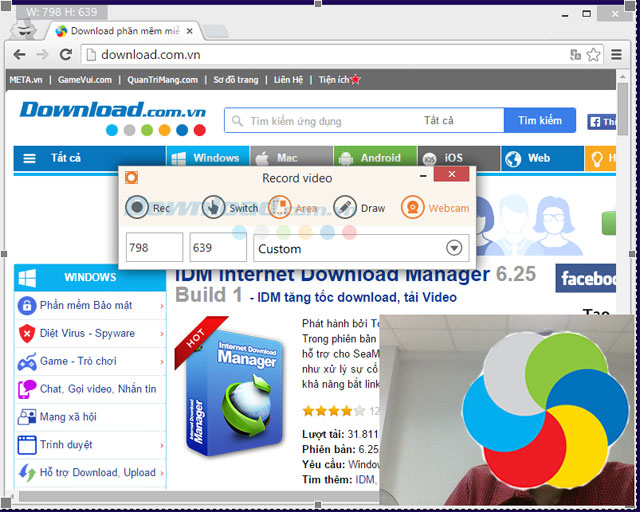Image resolution: width=640 pixels, height=512 pixels.
Task: Open the Tất cả search category dropdown
Action: (x=439, y=120)
